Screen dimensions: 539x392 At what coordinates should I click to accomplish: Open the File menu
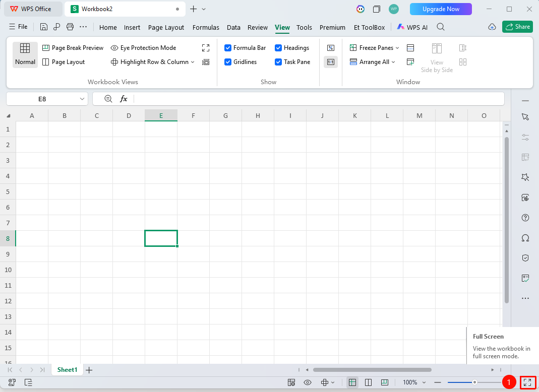coord(19,27)
